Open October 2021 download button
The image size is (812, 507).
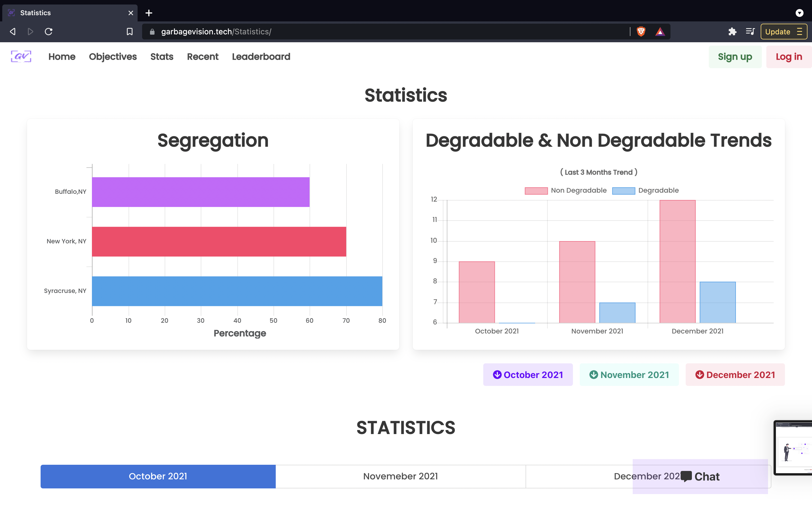[528, 375]
